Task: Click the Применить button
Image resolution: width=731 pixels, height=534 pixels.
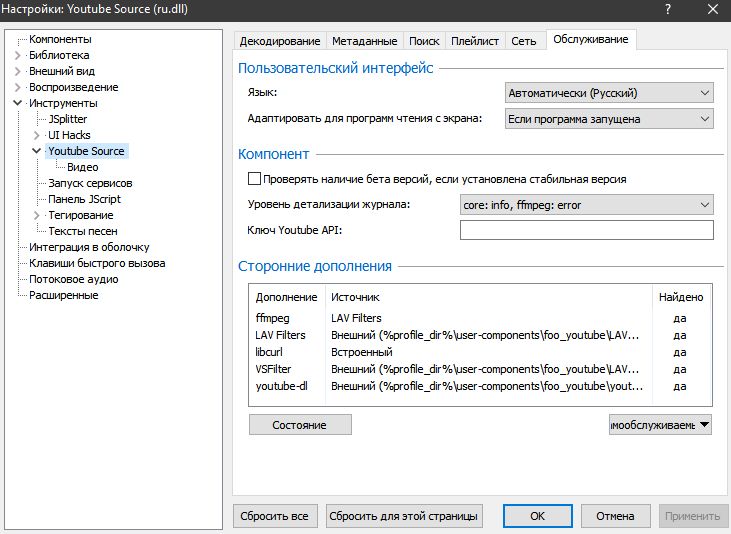Action: pos(693,516)
